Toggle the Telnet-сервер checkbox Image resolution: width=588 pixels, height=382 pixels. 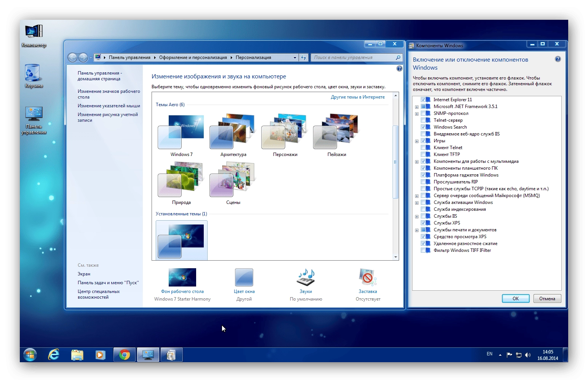423,120
